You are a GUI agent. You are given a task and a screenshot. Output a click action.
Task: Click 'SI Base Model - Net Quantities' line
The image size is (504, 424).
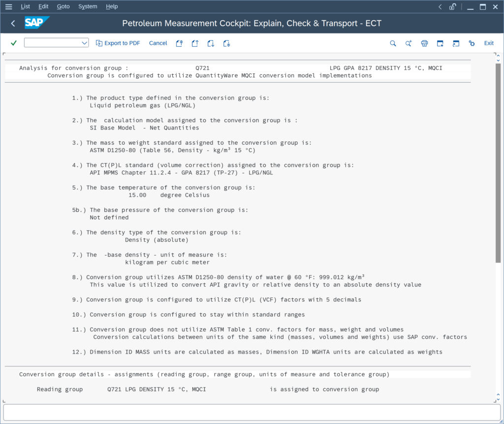tap(144, 128)
